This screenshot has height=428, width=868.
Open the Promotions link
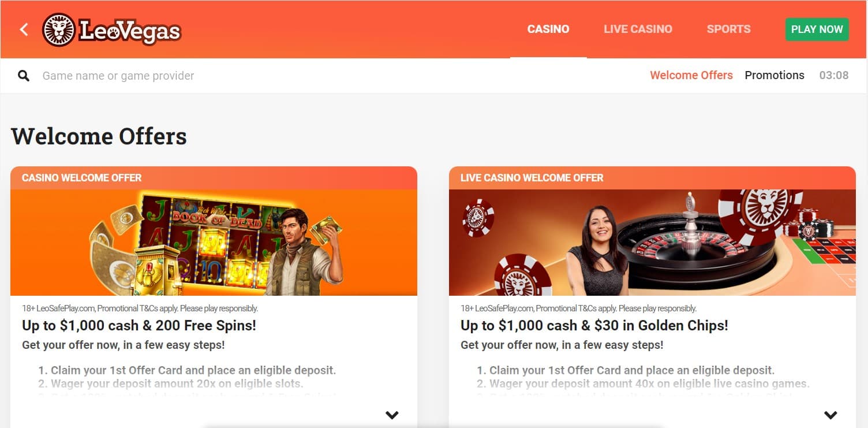775,75
